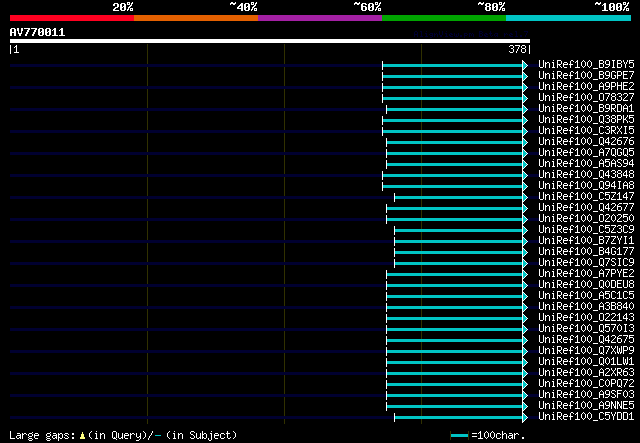Click the cyan alignment bar for UniRef100_Q42675
Viewport: 640px width, 443px height.
pos(457,341)
